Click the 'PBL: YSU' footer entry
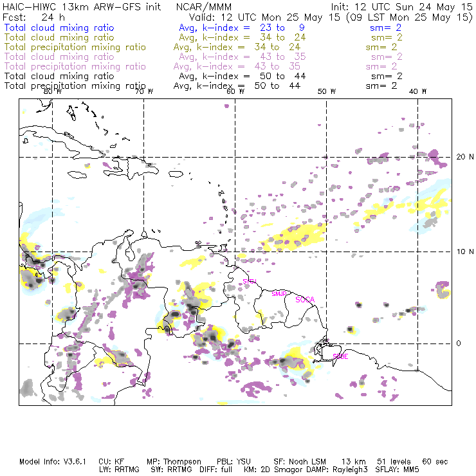Viewport: 476px width, 476px height. 233,462
